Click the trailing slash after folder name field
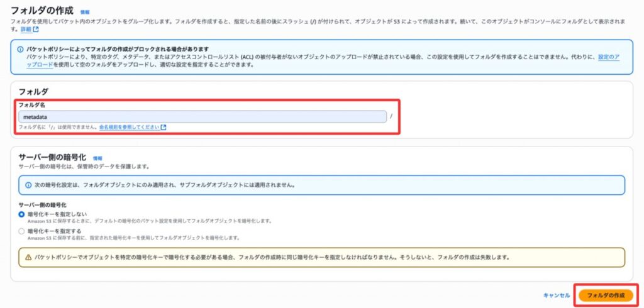This screenshot has width=644, height=308. point(391,116)
